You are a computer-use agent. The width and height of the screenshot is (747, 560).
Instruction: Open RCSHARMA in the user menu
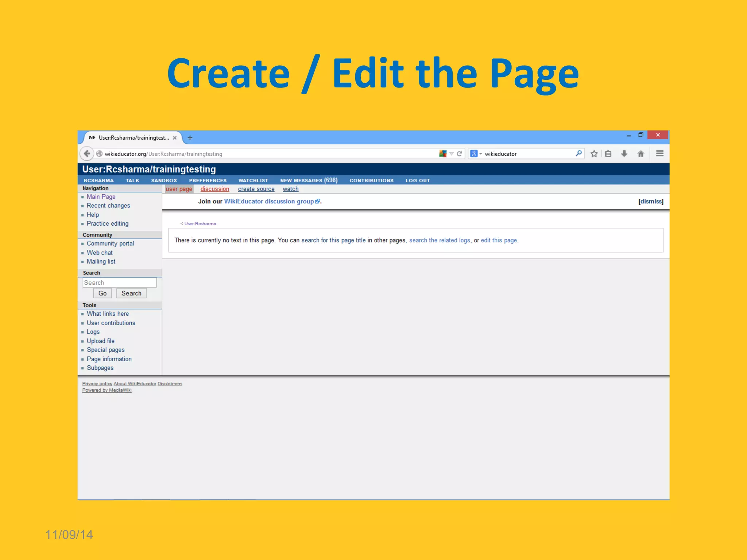click(98, 180)
